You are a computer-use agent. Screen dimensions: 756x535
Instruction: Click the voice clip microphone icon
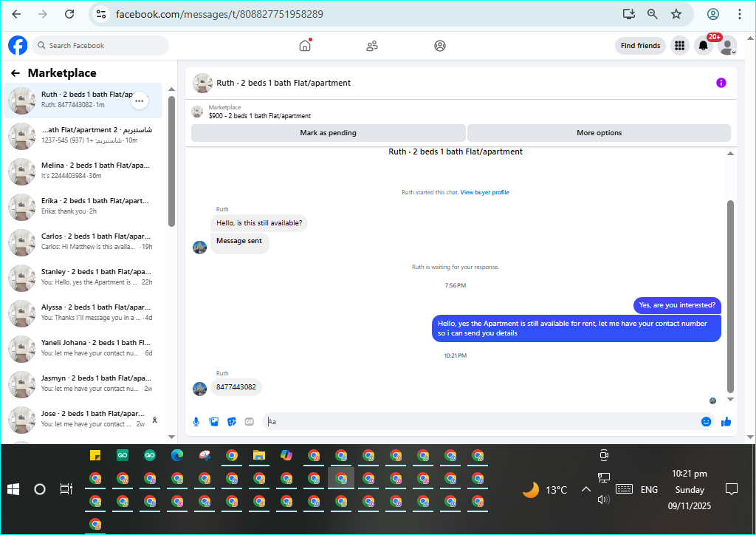tap(196, 422)
